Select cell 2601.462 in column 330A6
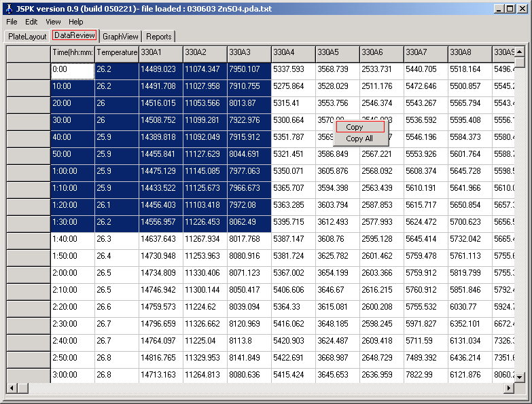This screenshot has height=404, width=532. point(382,258)
